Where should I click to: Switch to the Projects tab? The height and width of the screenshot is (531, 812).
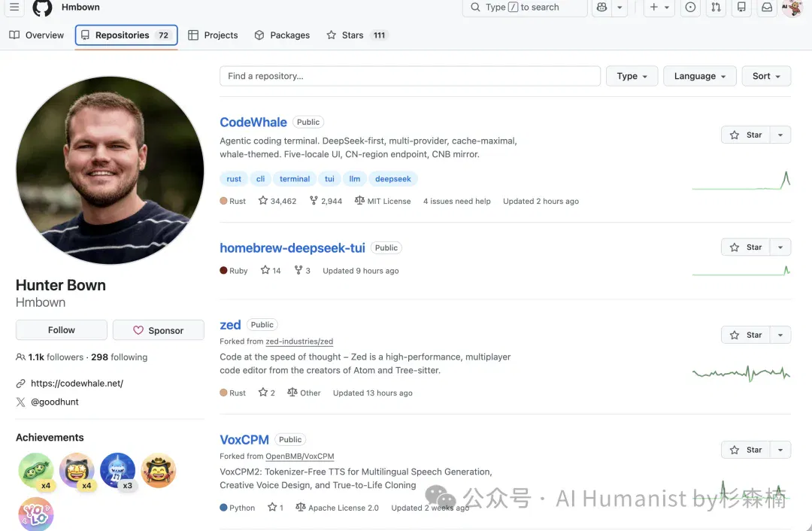[x=213, y=35]
